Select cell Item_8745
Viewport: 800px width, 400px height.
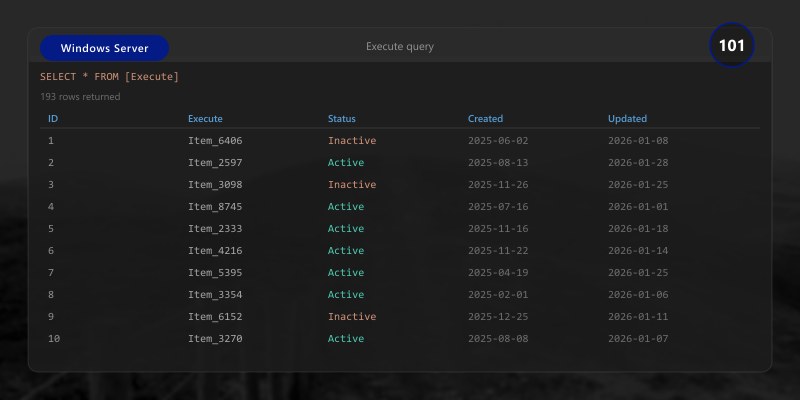[x=215, y=206]
